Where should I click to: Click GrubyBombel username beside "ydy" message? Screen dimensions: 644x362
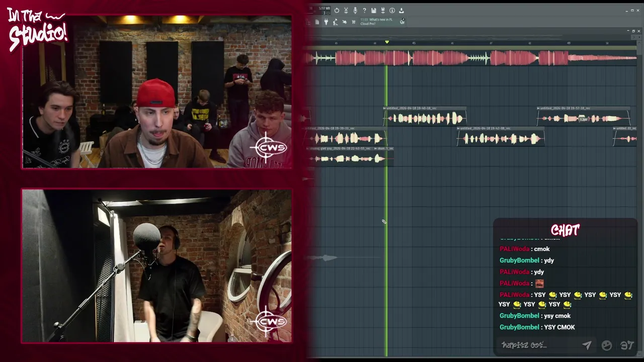(519, 260)
